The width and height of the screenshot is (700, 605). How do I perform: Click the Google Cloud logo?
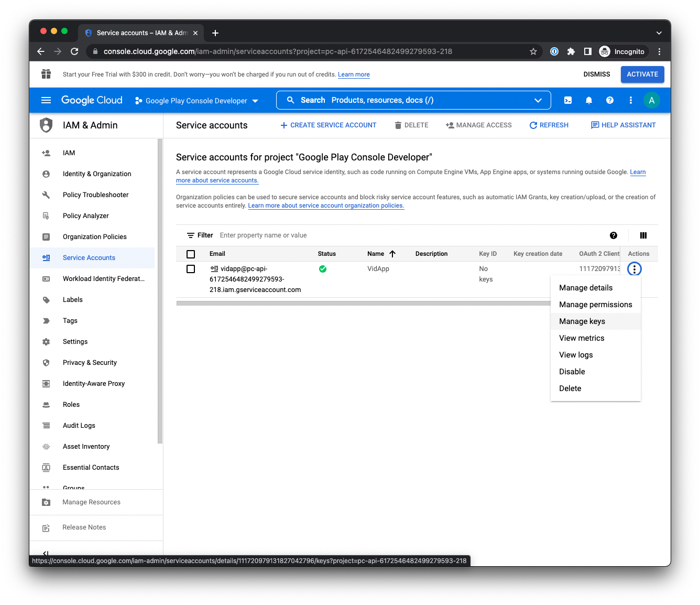point(92,100)
